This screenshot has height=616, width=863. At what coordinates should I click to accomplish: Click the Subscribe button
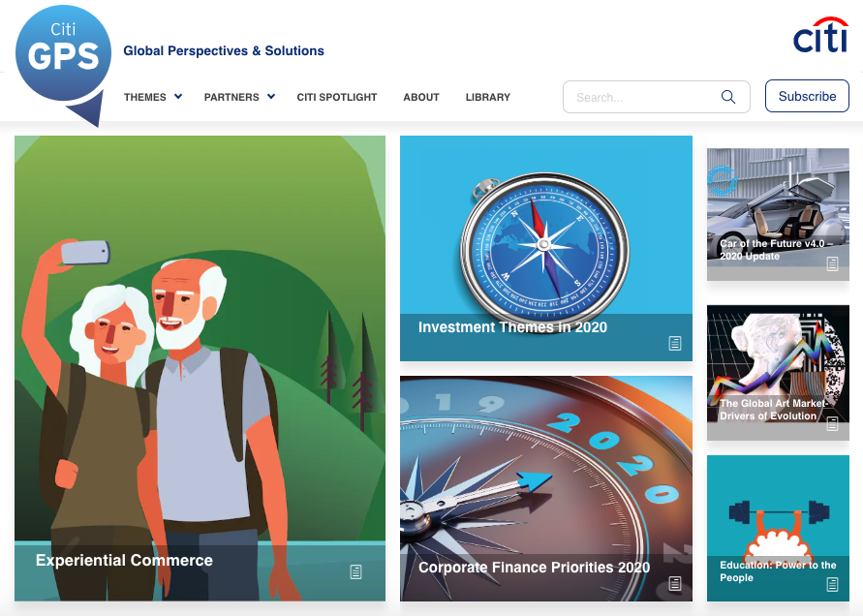[x=807, y=96]
